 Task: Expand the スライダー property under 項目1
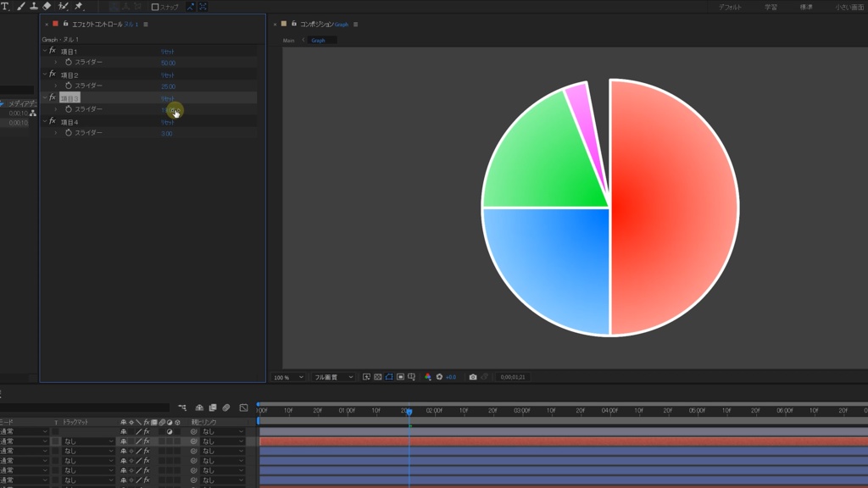56,62
